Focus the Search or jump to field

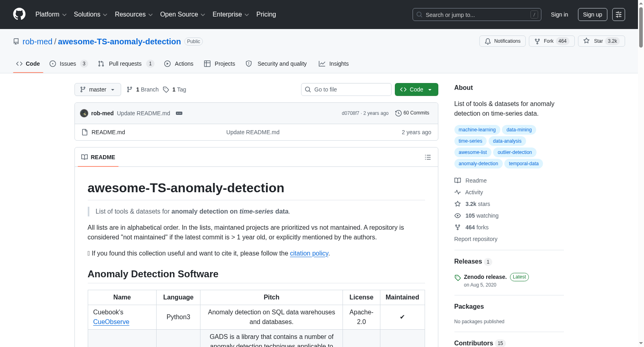click(477, 15)
